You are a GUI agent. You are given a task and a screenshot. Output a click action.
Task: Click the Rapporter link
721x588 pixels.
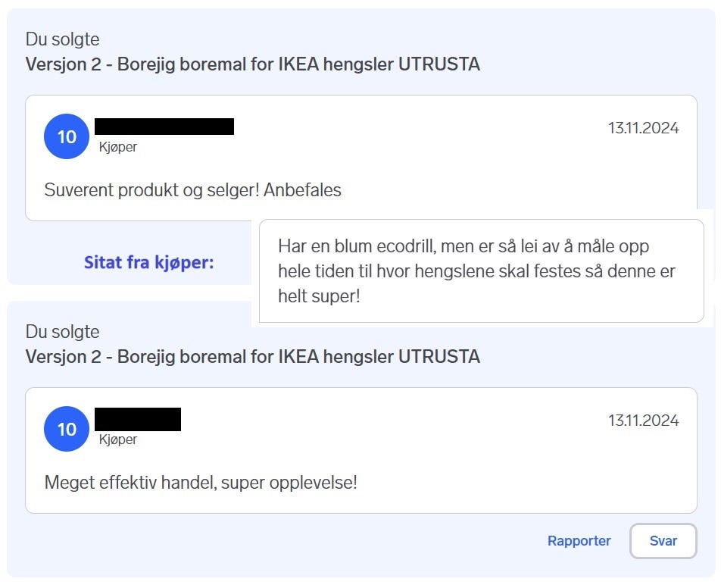pos(579,540)
